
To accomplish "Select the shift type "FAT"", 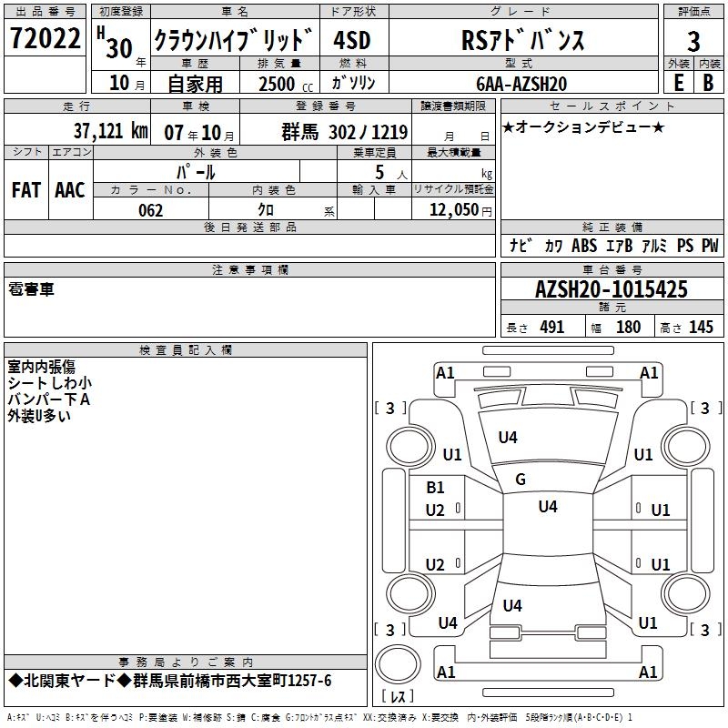I will click(x=26, y=190).
